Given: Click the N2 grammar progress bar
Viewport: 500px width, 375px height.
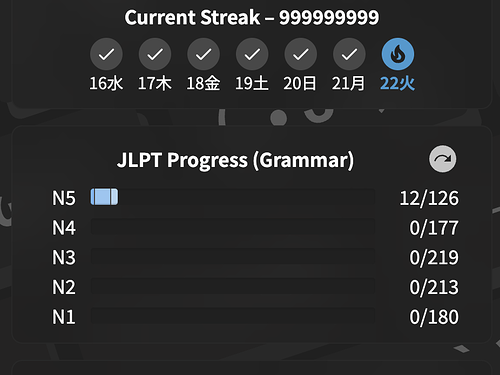Looking at the screenshot, I should (x=233, y=286).
